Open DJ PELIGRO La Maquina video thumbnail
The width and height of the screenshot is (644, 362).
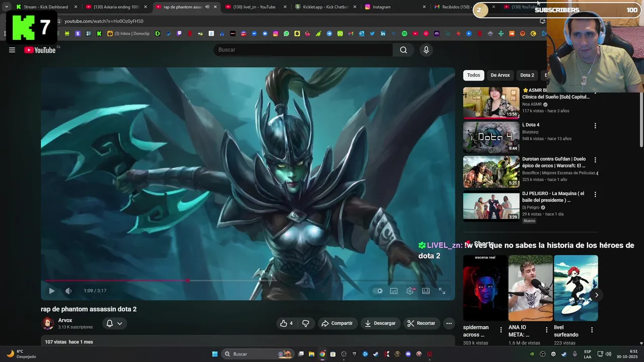(491, 206)
